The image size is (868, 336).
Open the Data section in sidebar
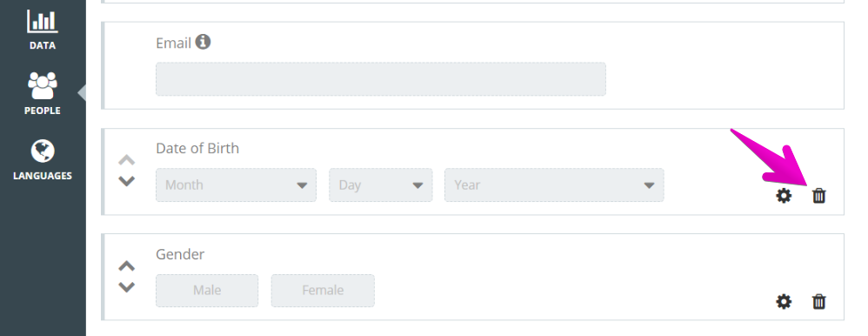[42, 29]
